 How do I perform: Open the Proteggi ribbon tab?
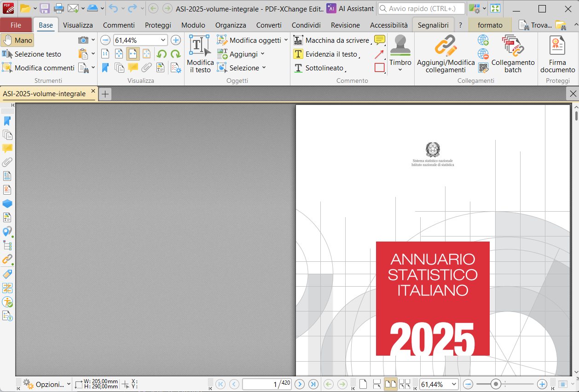(158, 25)
